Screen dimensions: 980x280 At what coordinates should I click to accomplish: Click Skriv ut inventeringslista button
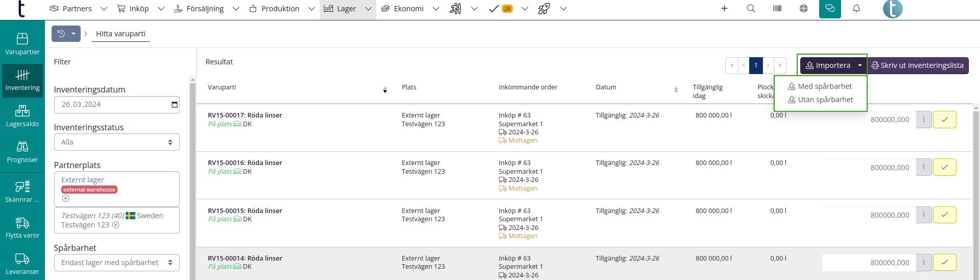917,65
